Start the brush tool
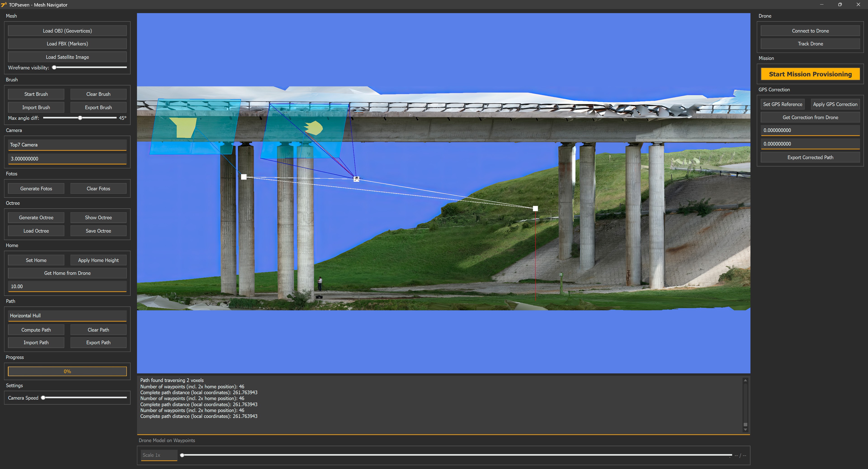 click(36, 94)
